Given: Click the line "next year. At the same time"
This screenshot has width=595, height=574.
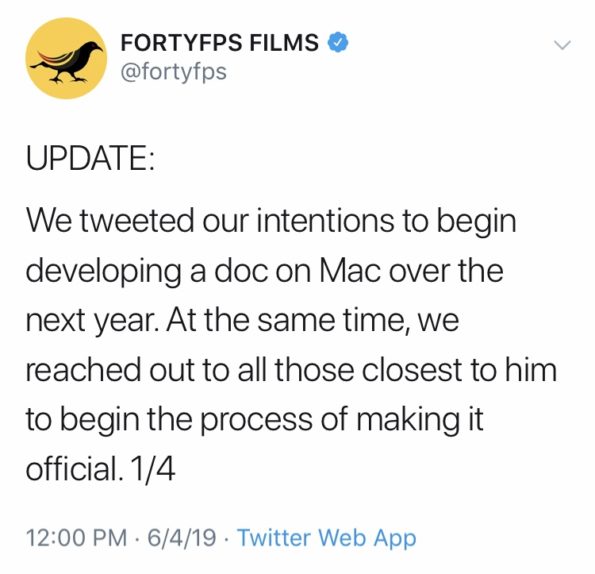Looking at the screenshot, I should tap(242, 322).
